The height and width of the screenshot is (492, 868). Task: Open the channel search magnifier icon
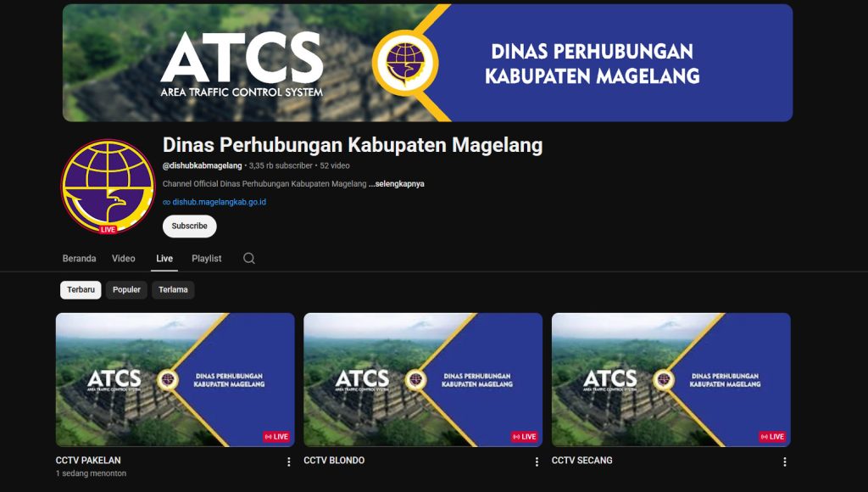click(249, 258)
